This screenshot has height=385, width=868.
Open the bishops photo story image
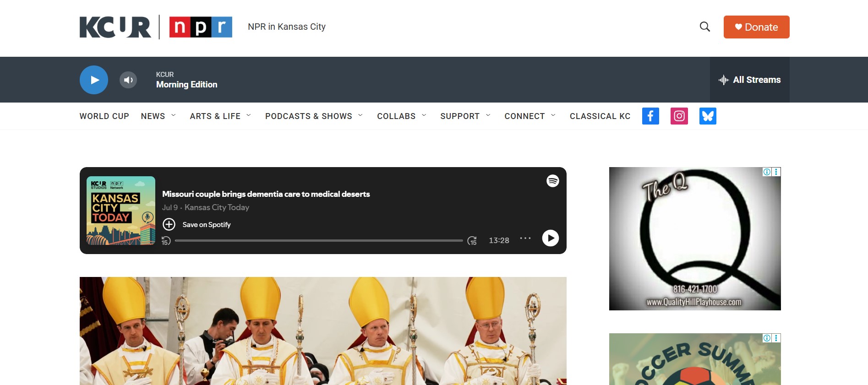pos(323,331)
